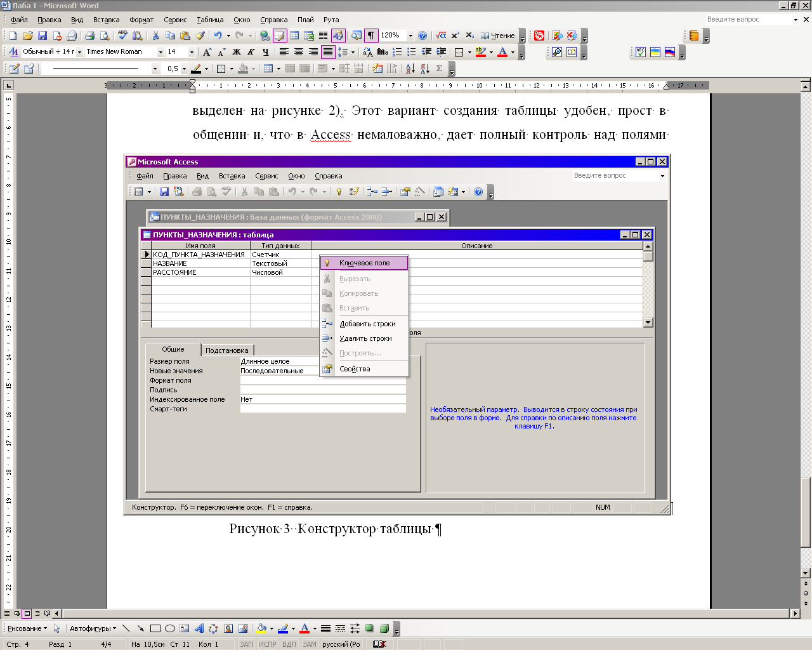This screenshot has height=650, width=812.
Task: Toggle the Tables and Borders toolbar button
Action: (x=280, y=36)
